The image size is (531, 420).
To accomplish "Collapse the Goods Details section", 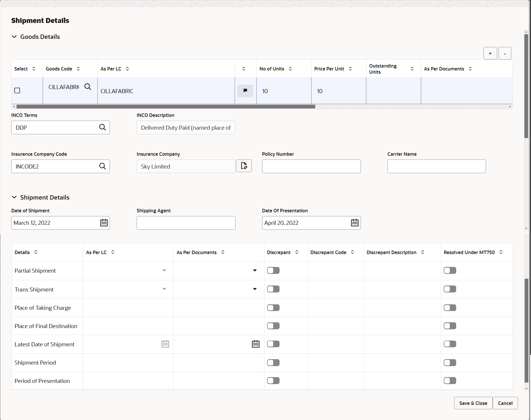I will (x=14, y=37).
